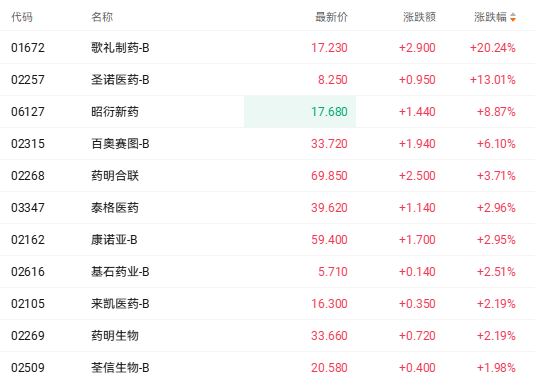This screenshot has width=535, height=380.
Task: Select the 名称 column header
Action: [x=102, y=17]
